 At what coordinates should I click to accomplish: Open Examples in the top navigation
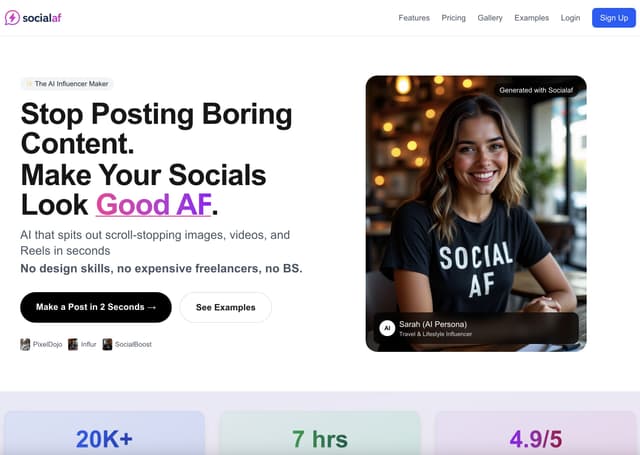[x=531, y=18]
